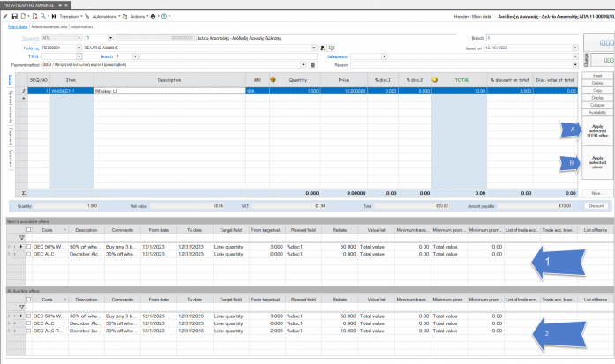Toggle header checkbox in Item's available offers
The width and height of the screenshot is (615, 364).
pyautogui.click(x=28, y=230)
